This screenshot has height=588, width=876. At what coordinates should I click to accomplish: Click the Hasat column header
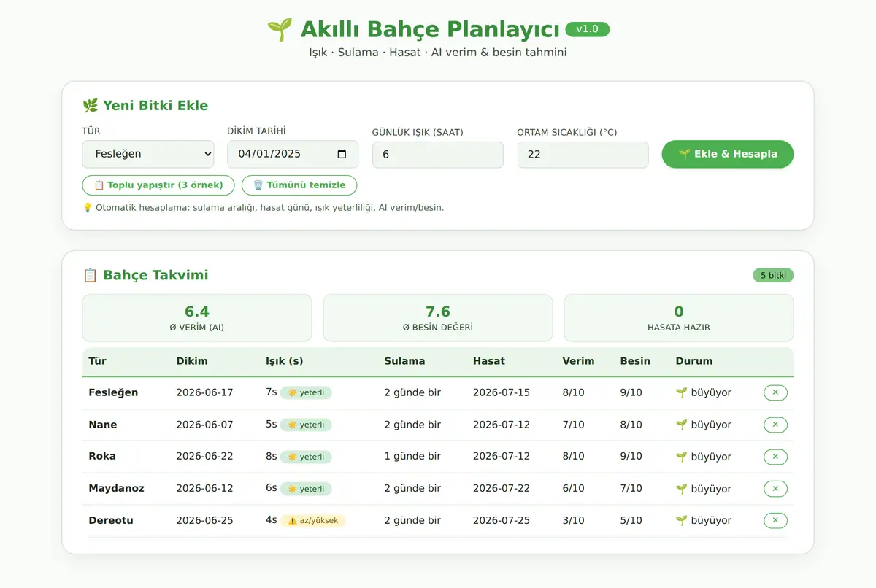click(489, 361)
